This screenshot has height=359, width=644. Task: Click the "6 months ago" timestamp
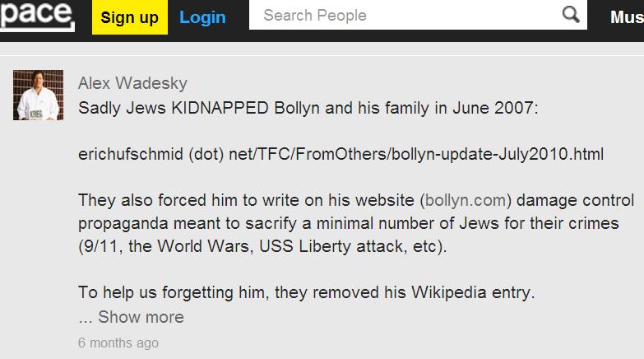(118, 343)
